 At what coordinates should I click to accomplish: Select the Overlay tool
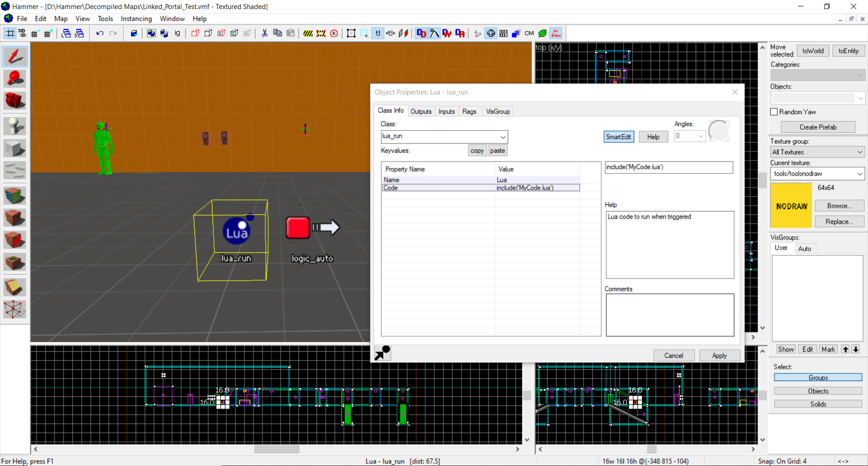(15, 262)
